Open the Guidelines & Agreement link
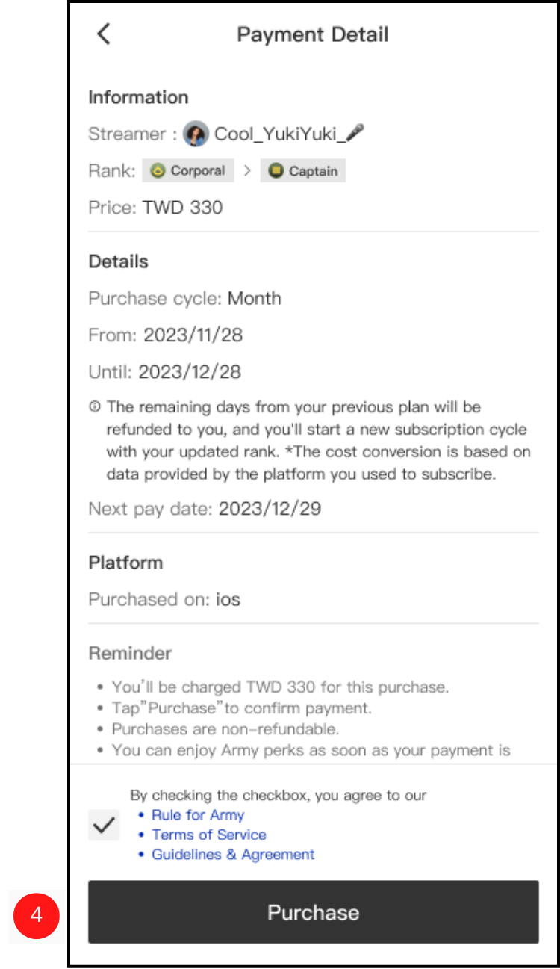Screen dimensions: 560x969 233,854
